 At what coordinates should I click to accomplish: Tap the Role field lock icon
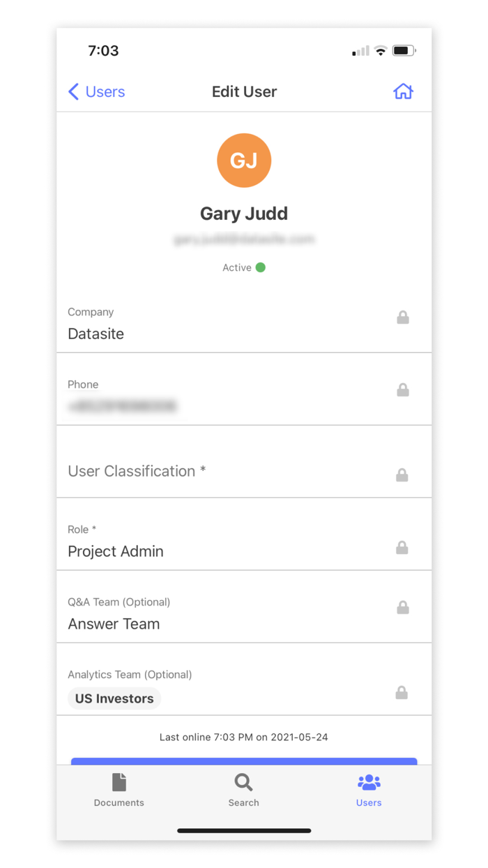pyautogui.click(x=402, y=548)
